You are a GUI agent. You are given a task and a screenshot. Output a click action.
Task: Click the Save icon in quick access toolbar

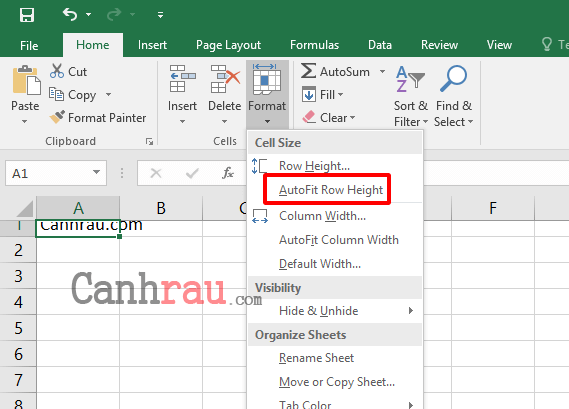[x=27, y=15]
